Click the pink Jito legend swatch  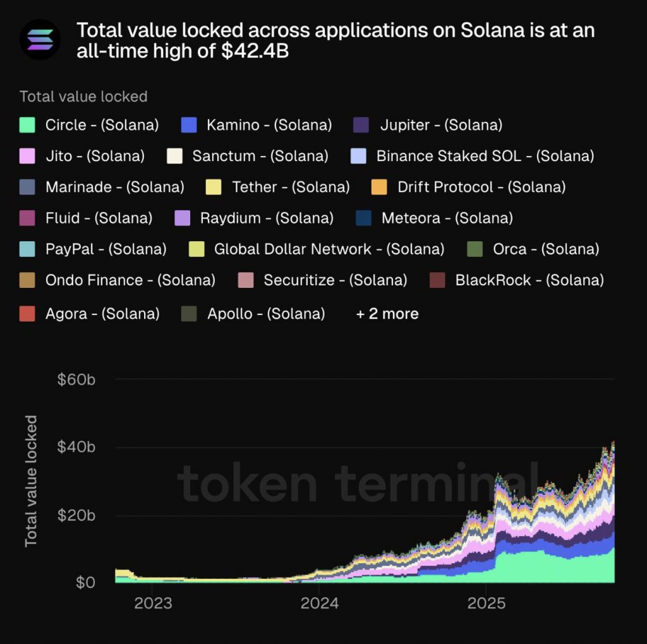[27, 156]
